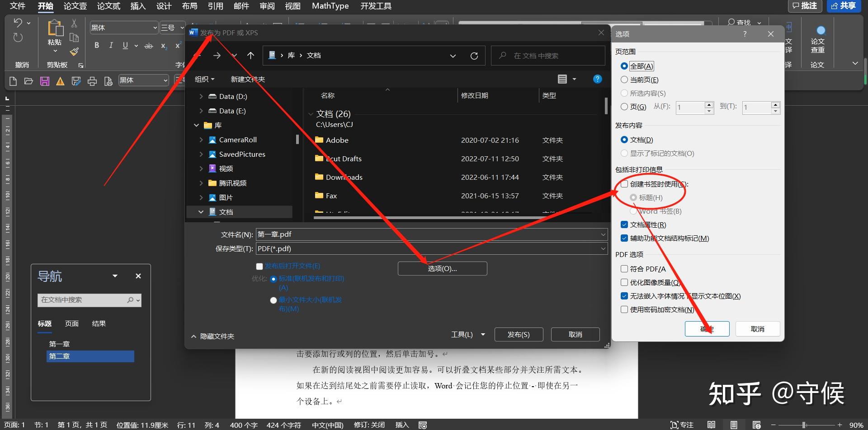Viewport: 868px width, 430px height.
Task: Check 发布后打开文件(E) checkbox
Action: tap(259, 266)
